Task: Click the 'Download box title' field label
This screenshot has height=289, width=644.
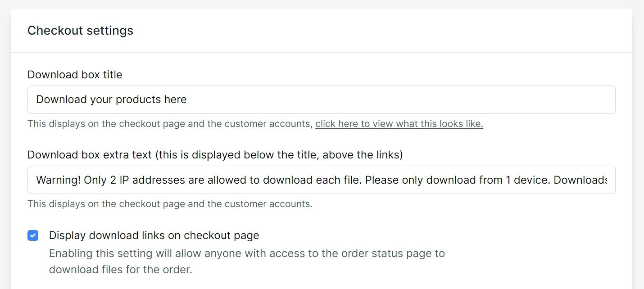Action: [x=75, y=75]
